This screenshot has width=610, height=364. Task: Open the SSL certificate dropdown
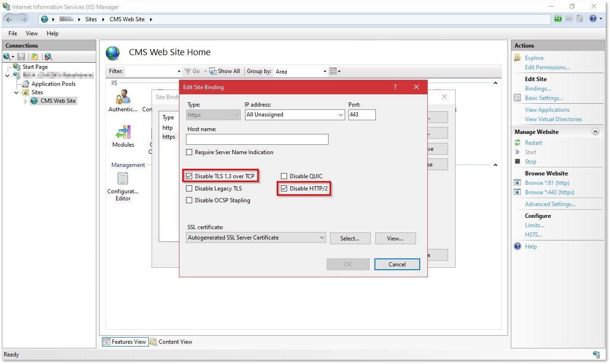[x=322, y=238]
